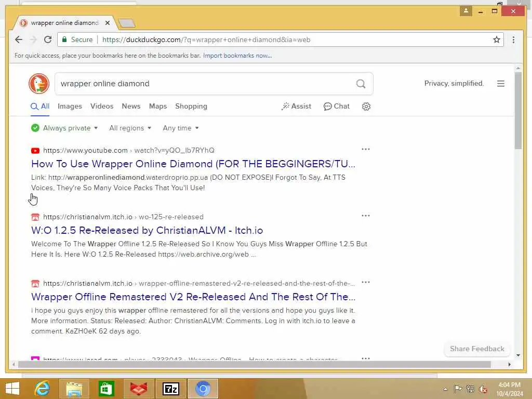This screenshot has width=532, height=399.
Task: Switch to the Videos tab
Action: pos(102,106)
